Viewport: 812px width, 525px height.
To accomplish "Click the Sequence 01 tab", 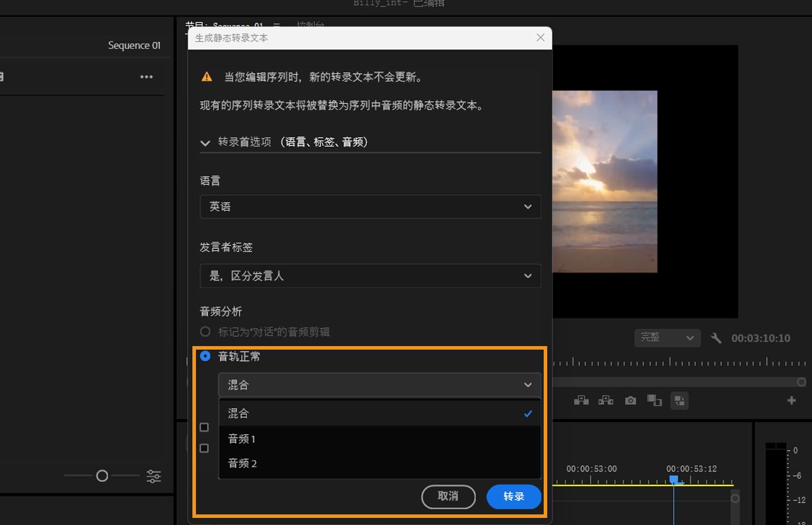I will (134, 45).
